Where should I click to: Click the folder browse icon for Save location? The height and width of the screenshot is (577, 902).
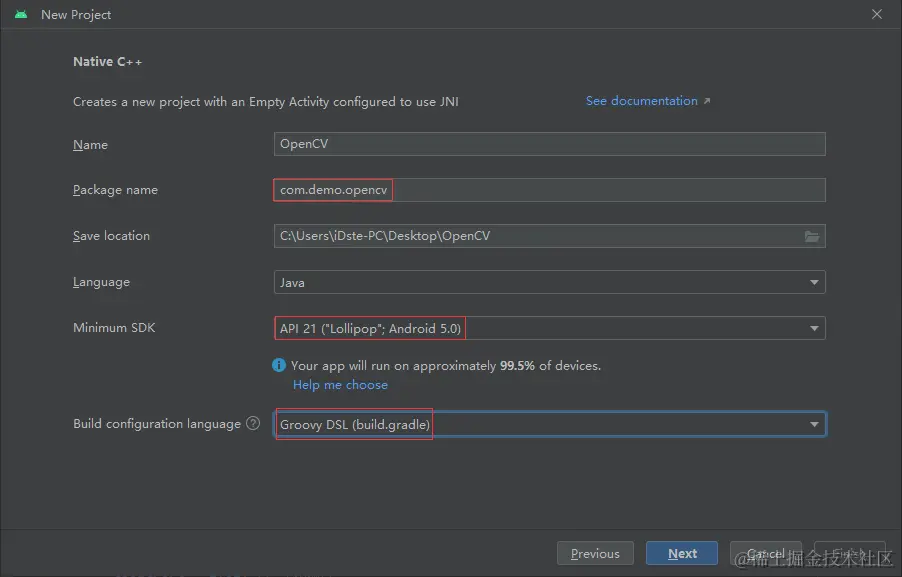[x=812, y=237]
